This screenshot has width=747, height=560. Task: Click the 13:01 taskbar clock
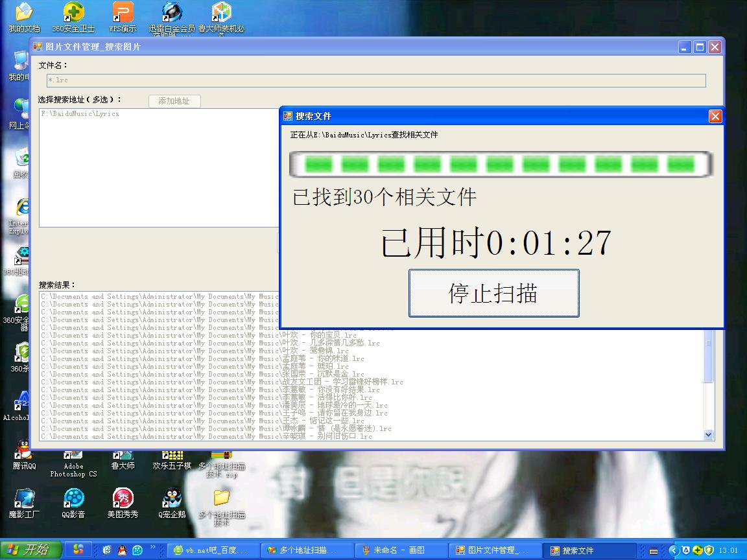point(728,550)
